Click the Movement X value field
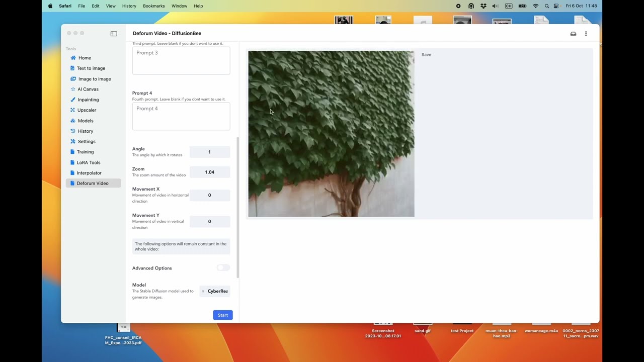The width and height of the screenshot is (644, 362). 210,195
